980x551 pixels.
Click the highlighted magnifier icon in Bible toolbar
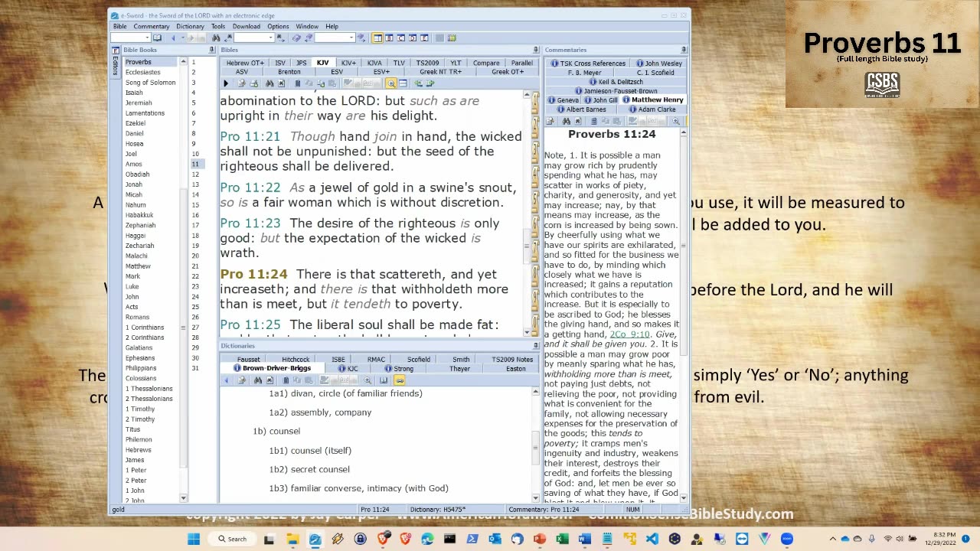coord(390,83)
